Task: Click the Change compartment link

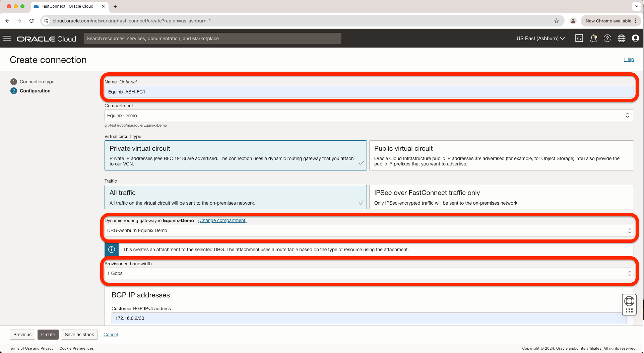Action: pyautogui.click(x=222, y=220)
